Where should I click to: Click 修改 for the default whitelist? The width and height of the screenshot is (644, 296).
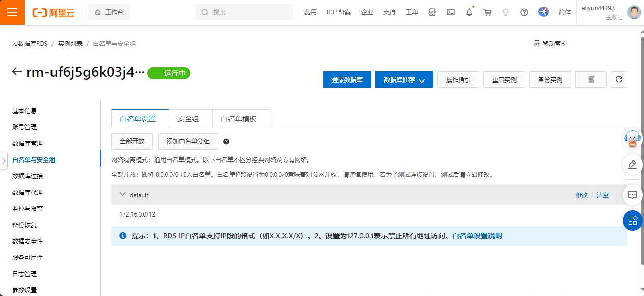pyautogui.click(x=581, y=195)
